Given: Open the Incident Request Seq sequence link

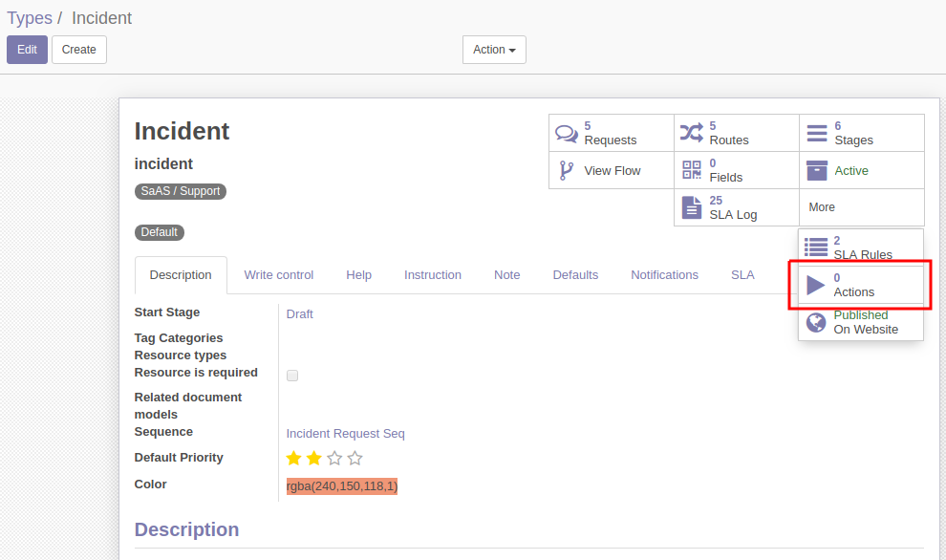Looking at the screenshot, I should (x=345, y=433).
